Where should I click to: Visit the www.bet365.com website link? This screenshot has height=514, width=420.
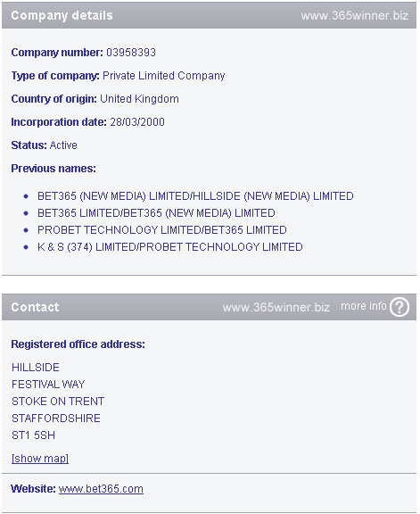(101, 489)
